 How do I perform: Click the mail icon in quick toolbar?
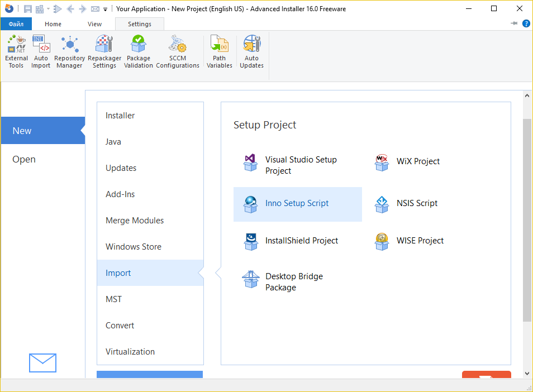coord(95,9)
